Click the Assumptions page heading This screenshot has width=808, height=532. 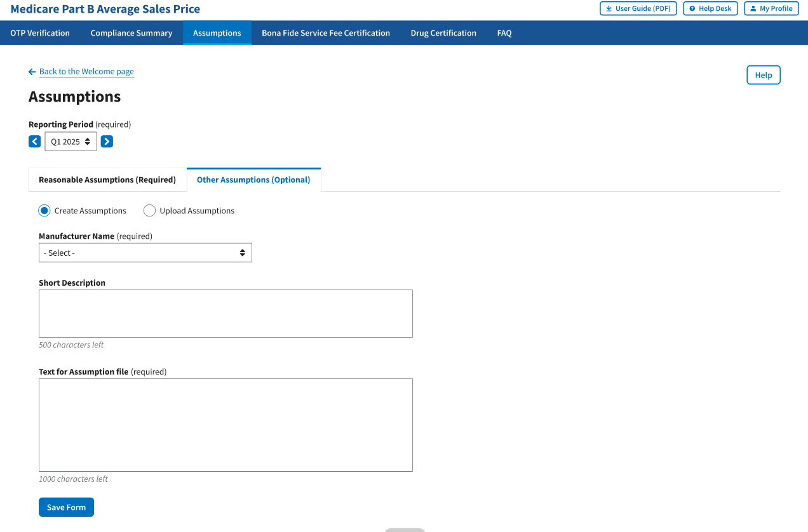pyautogui.click(x=74, y=96)
